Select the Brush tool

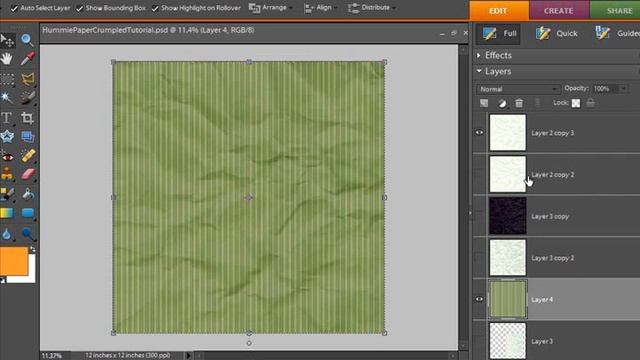7,195
